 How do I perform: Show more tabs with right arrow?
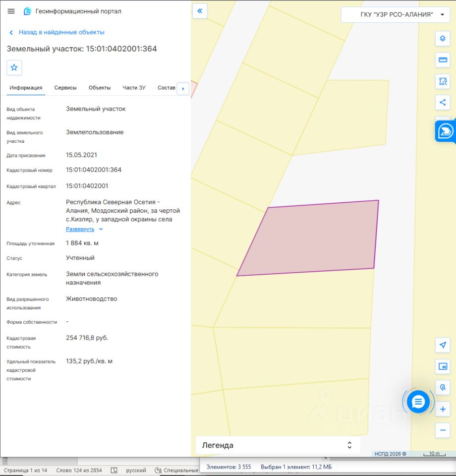(x=183, y=89)
